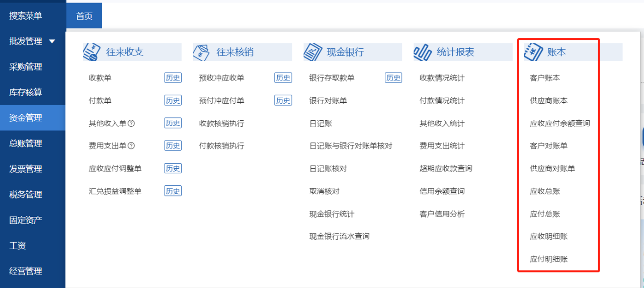This screenshot has width=644, height=288.
Task: Open the 汇兑损益调整单 link
Action: coord(115,191)
